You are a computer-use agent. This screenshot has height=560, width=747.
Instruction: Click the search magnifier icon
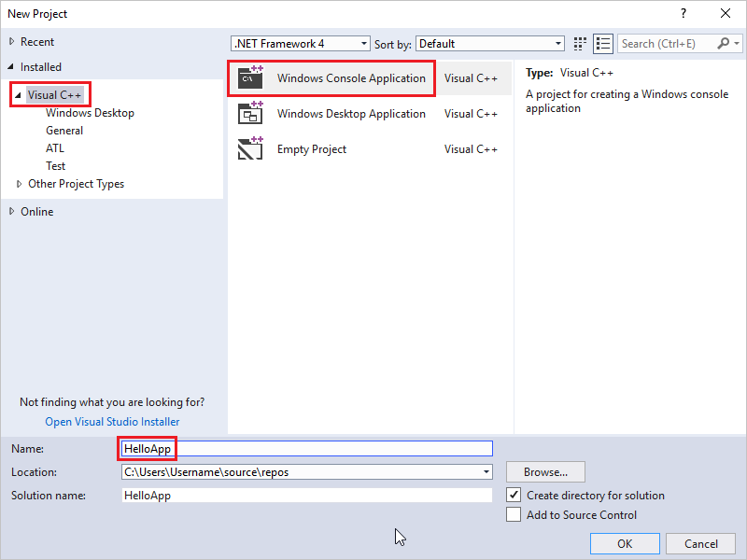point(723,44)
